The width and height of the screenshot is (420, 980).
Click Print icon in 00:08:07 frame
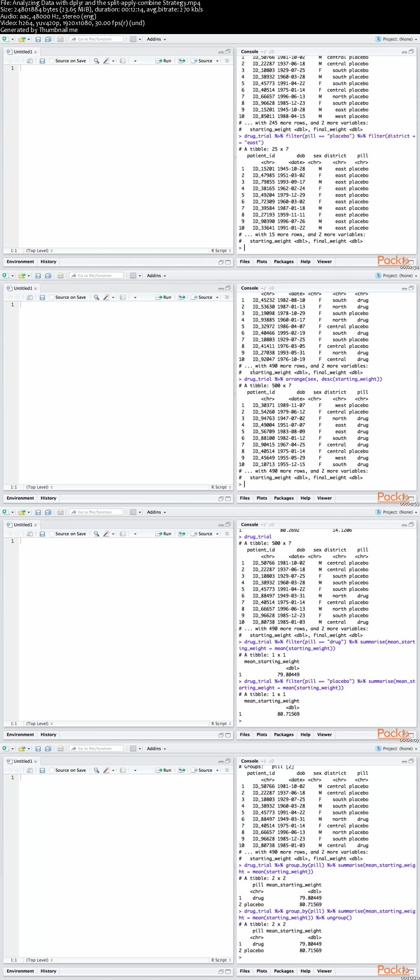60,512
